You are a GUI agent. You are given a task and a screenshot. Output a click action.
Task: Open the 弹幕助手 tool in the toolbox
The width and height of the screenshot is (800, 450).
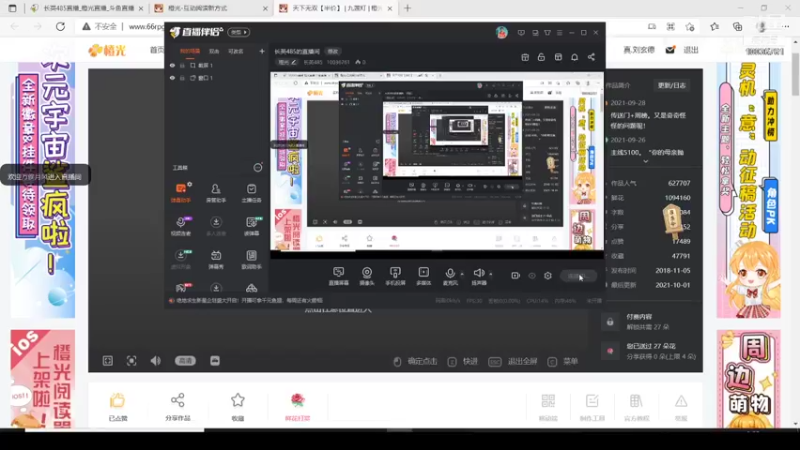click(x=181, y=193)
